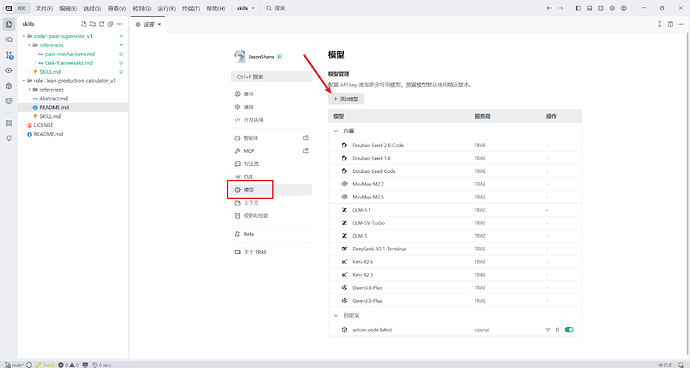Click the 添加模型 button
This screenshot has width=690, height=368.
coord(346,99)
